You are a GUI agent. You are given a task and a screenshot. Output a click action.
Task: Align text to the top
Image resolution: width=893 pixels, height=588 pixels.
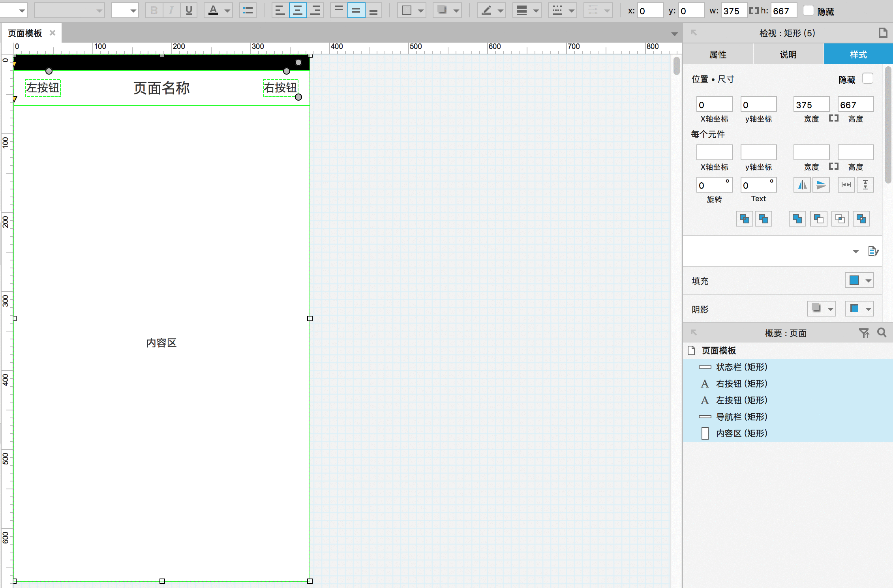pos(339,11)
